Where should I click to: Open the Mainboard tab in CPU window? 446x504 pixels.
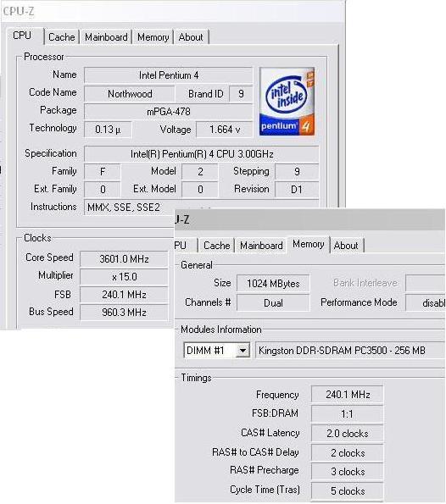106,37
